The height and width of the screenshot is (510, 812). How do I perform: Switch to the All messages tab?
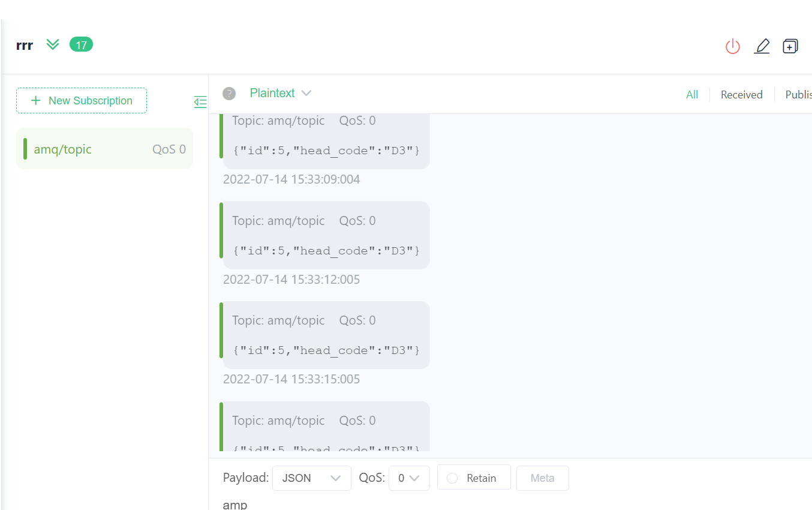[692, 94]
